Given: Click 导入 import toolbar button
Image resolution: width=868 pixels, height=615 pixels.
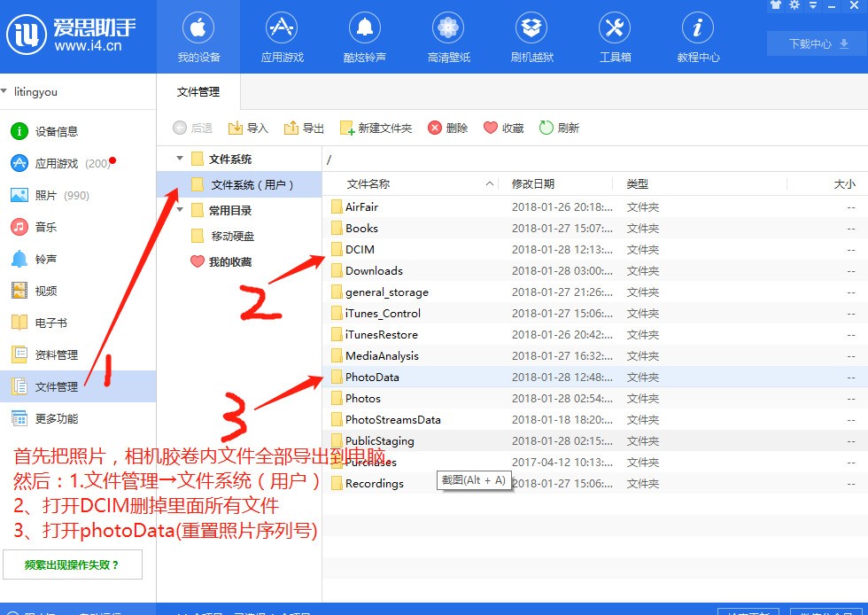Looking at the screenshot, I should (248, 128).
